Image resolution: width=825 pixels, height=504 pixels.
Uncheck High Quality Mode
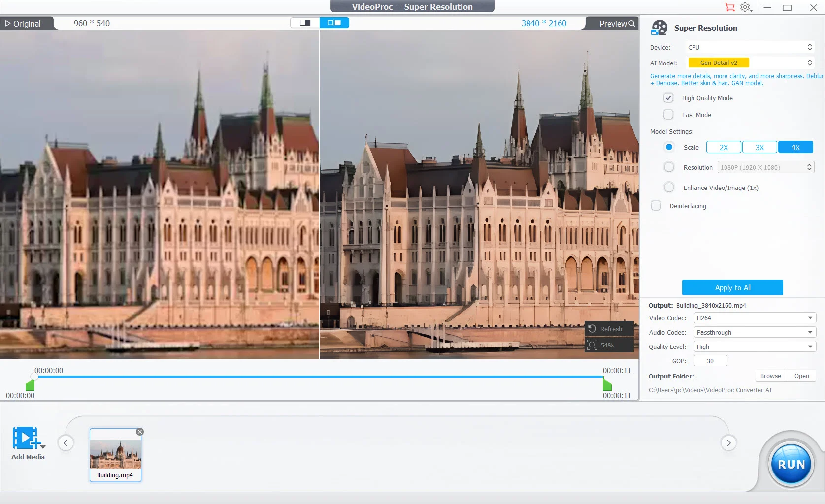(668, 97)
